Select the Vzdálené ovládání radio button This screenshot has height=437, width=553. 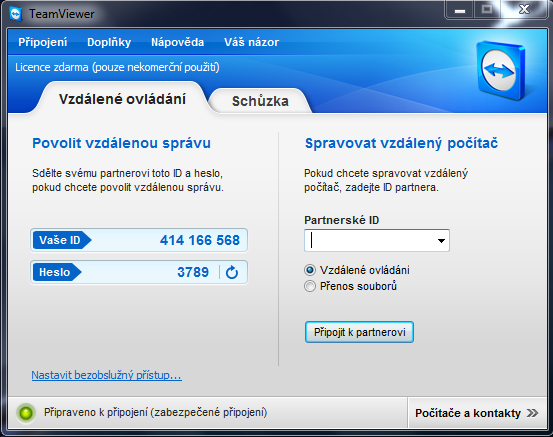pyautogui.click(x=310, y=270)
